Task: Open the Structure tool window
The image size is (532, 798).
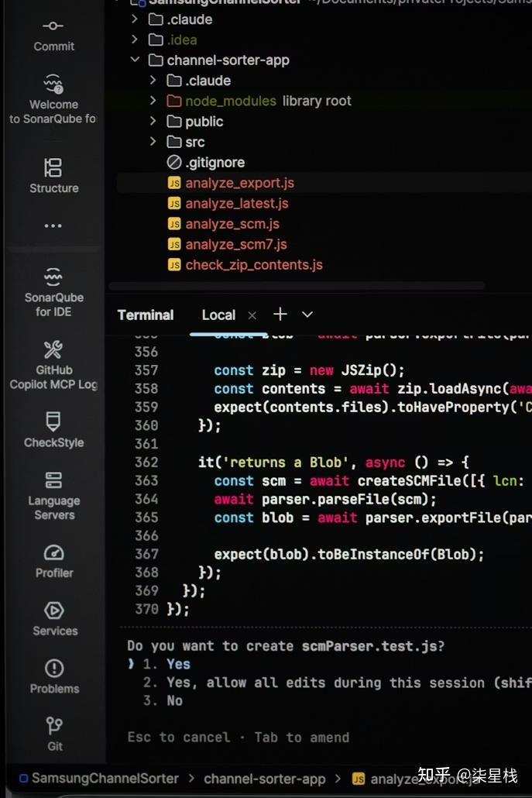Action: [x=53, y=176]
